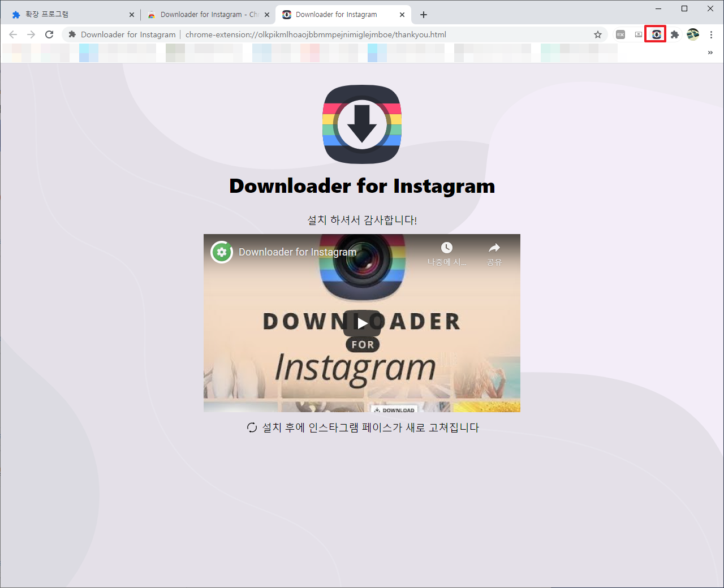The width and height of the screenshot is (724, 588).
Task: Close the 확장 프로그램 tab
Action: (x=132, y=15)
